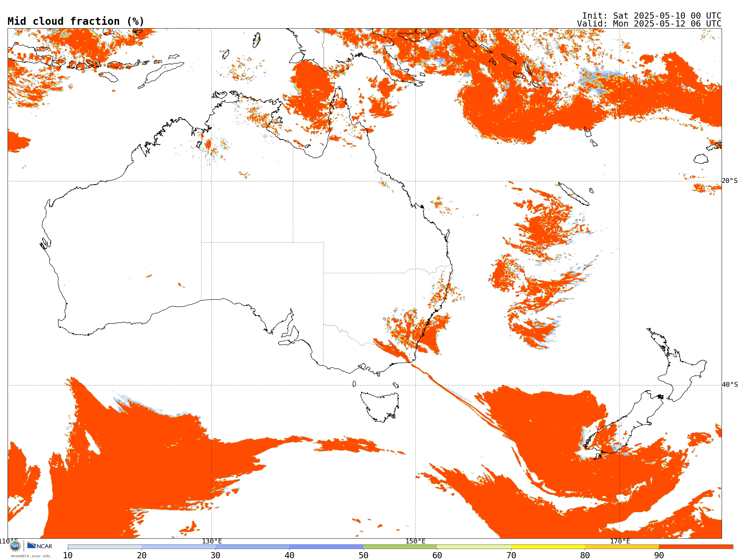Pick the light blue 20–30 colorbar segment
The width and height of the screenshot is (744, 560).
coord(178,547)
